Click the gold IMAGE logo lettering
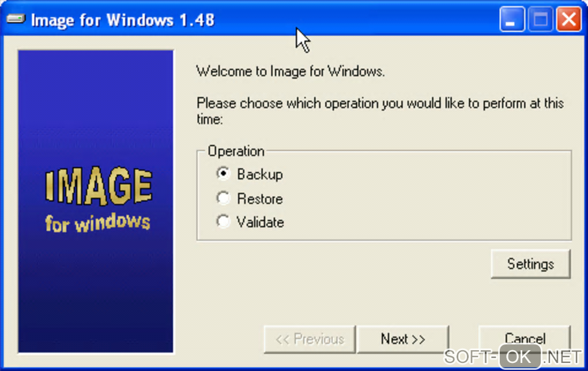Image resolution: width=588 pixels, height=371 pixels. [99, 186]
